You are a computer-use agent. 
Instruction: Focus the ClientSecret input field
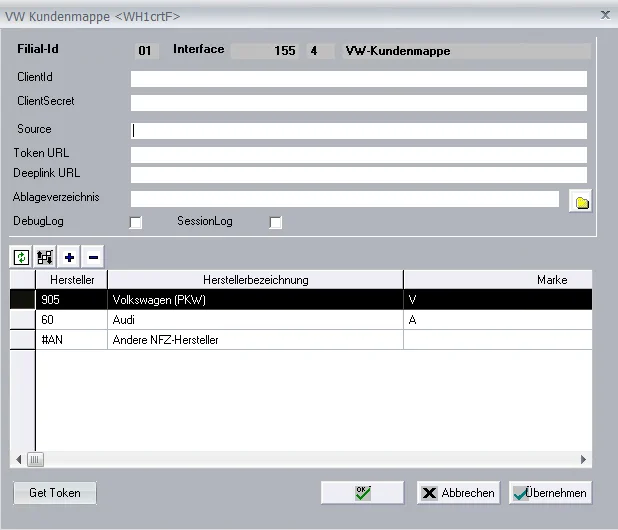[359, 103]
